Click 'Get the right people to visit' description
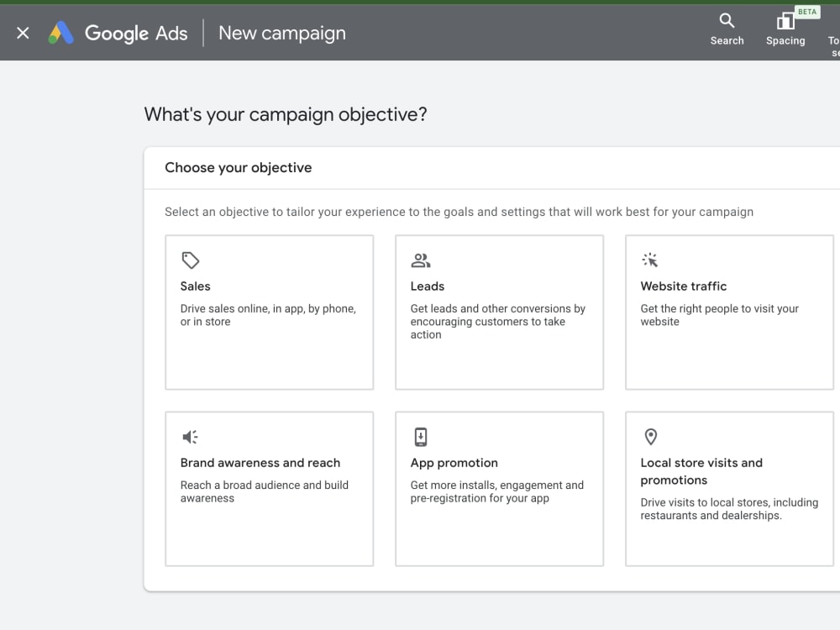This screenshot has width=840, height=630. [x=719, y=315]
